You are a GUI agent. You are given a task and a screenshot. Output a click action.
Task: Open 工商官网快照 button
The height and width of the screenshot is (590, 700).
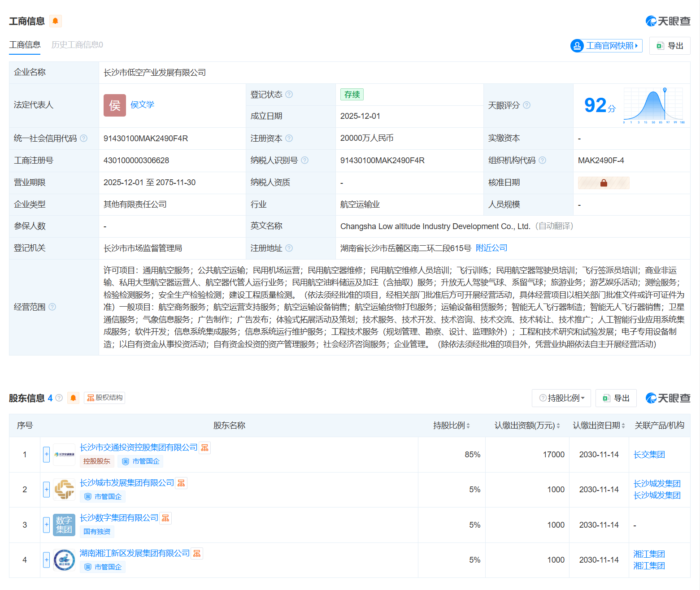click(606, 46)
